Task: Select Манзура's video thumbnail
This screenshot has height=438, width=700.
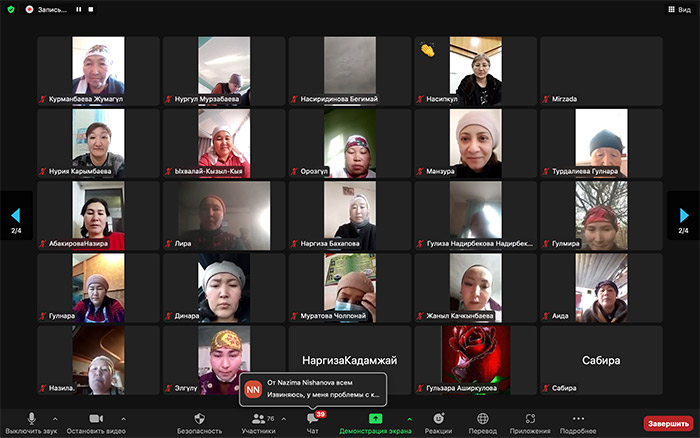Action: pos(474,145)
